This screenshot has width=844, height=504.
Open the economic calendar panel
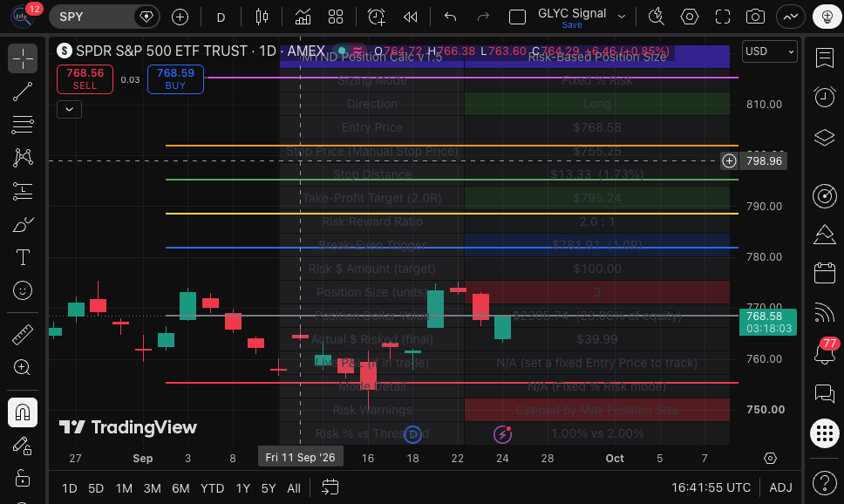tap(825, 273)
